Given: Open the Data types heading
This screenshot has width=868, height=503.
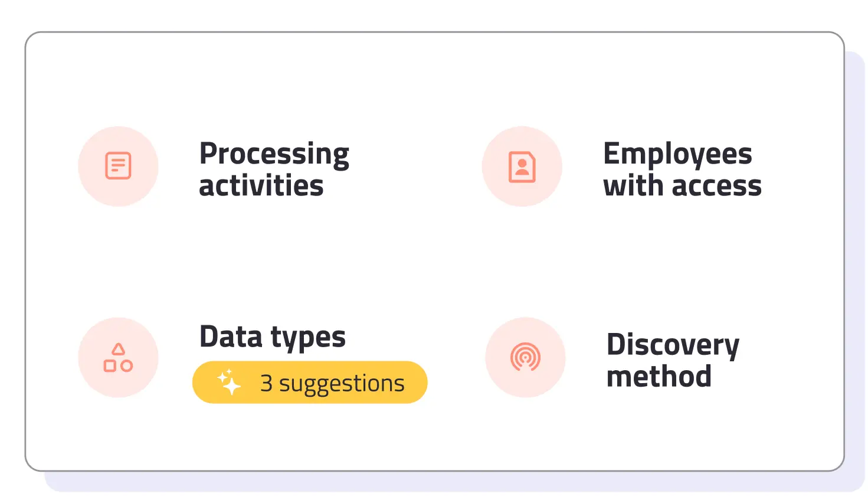Looking at the screenshot, I should (273, 337).
